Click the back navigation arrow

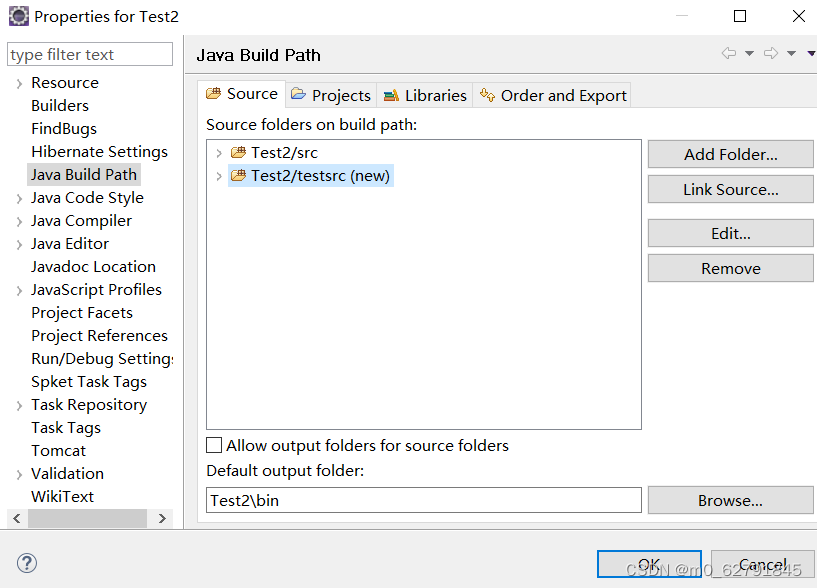(x=728, y=53)
